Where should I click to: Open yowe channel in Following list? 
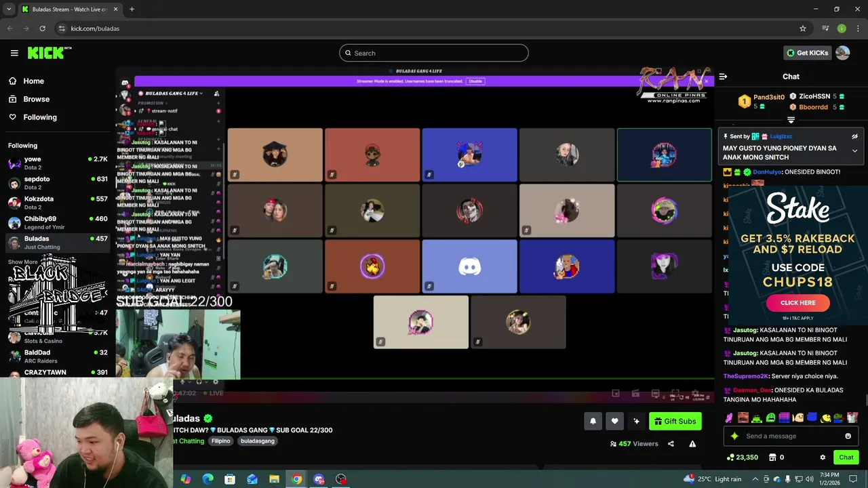click(x=58, y=163)
